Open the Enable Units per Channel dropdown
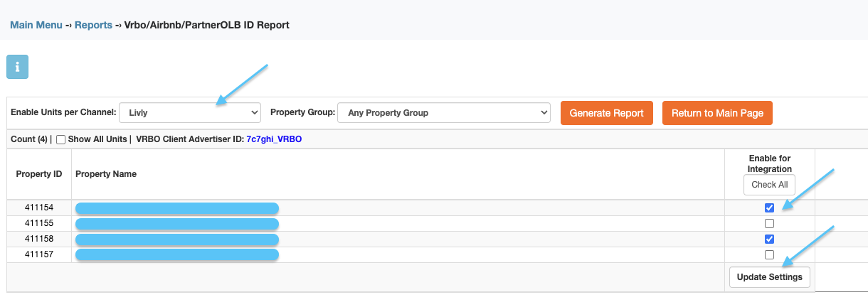Viewport: 868px width, 307px height. pyautogui.click(x=190, y=112)
